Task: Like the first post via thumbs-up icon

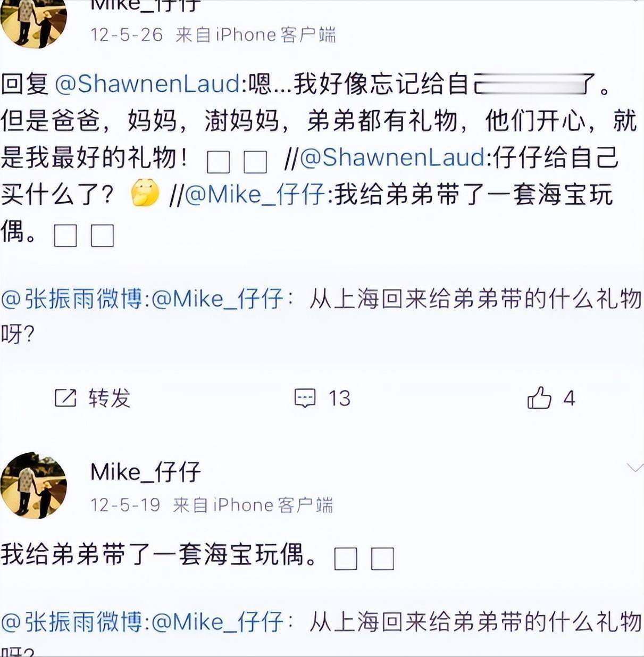Action: (539, 397)
